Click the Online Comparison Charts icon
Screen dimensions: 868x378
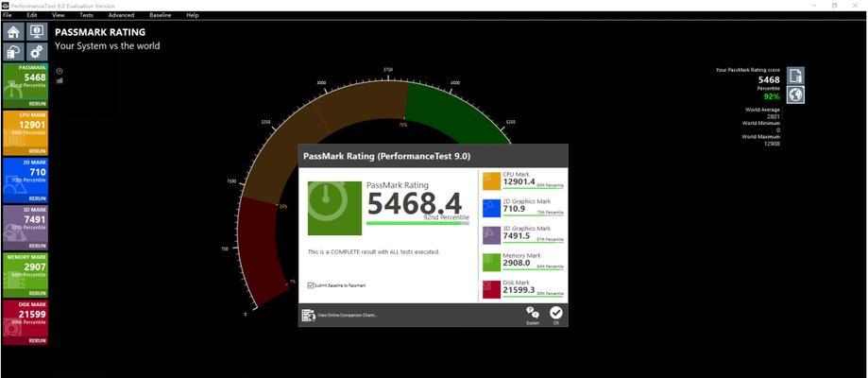pos(308,316)
